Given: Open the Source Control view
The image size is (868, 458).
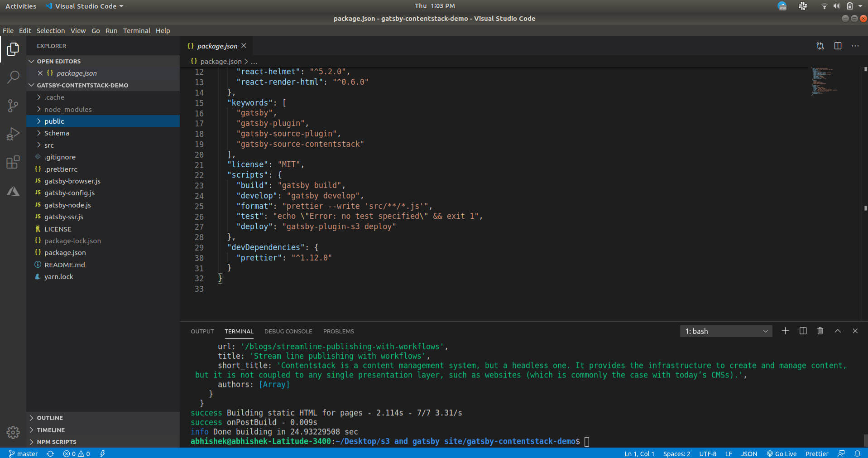Looking at the screenshot, I should pos(13,106).
